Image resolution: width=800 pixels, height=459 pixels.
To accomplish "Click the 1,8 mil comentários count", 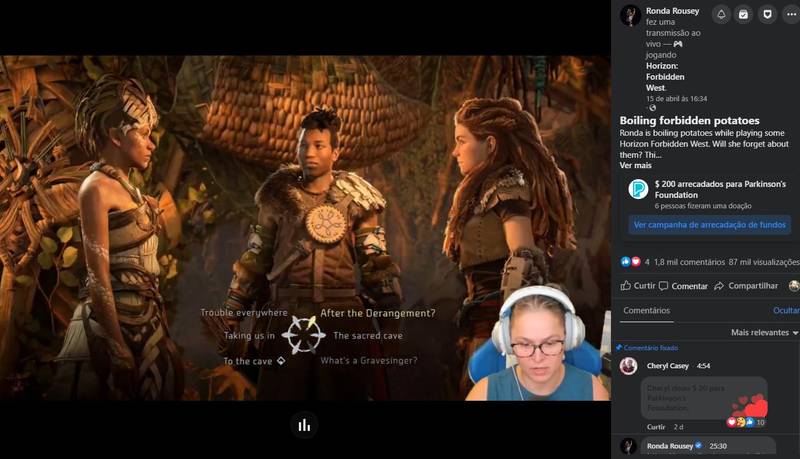I will (x=689, y=262).
